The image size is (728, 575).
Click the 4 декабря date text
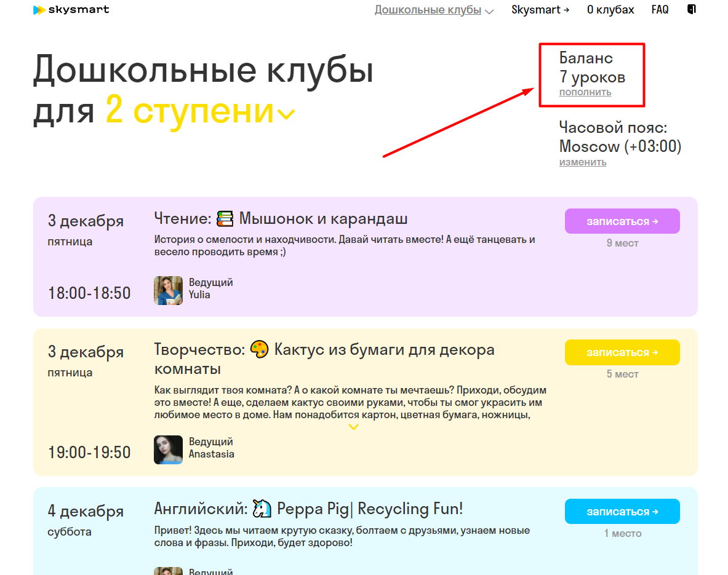(86, 512)
